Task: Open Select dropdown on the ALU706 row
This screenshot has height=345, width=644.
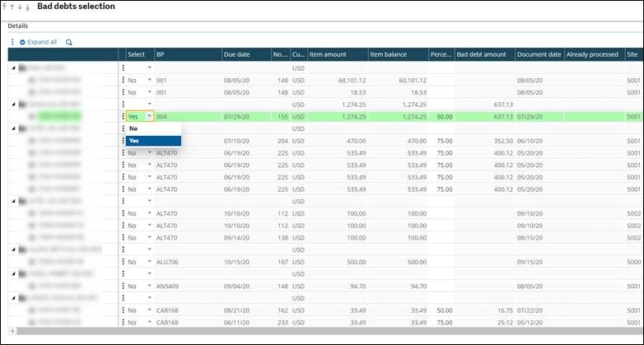Action: tap(149, 263)
